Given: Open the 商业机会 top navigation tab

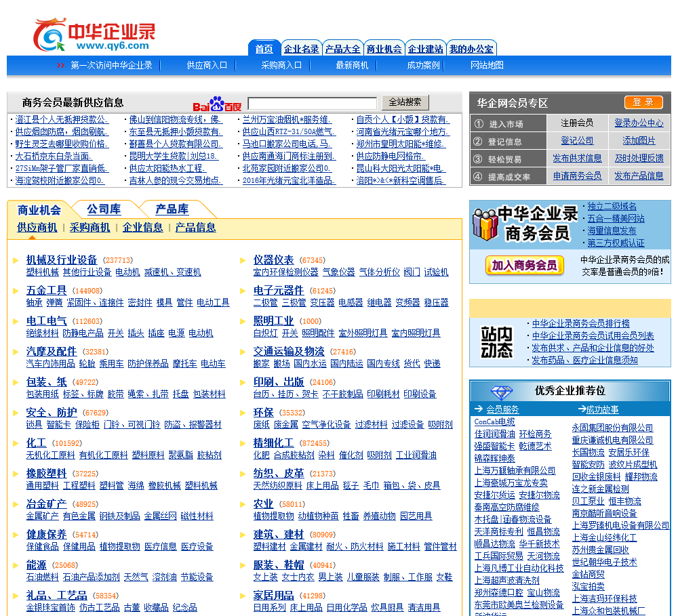Looking at the screenshot, I should 384,49.
